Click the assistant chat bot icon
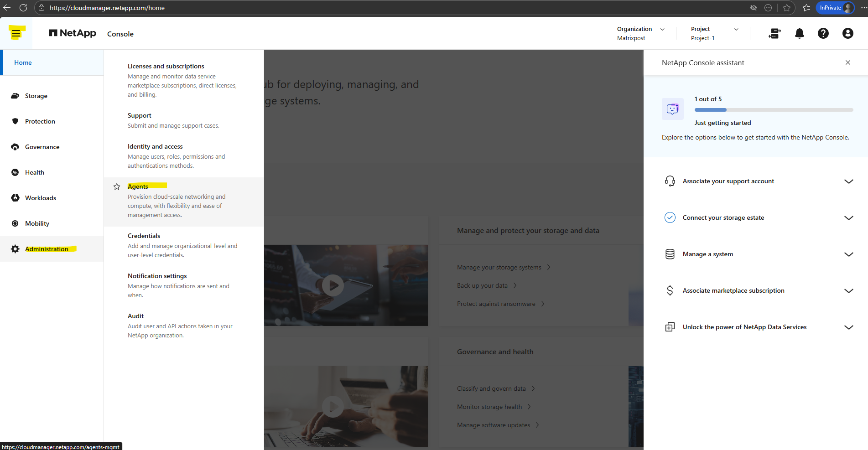 [673, 109]
